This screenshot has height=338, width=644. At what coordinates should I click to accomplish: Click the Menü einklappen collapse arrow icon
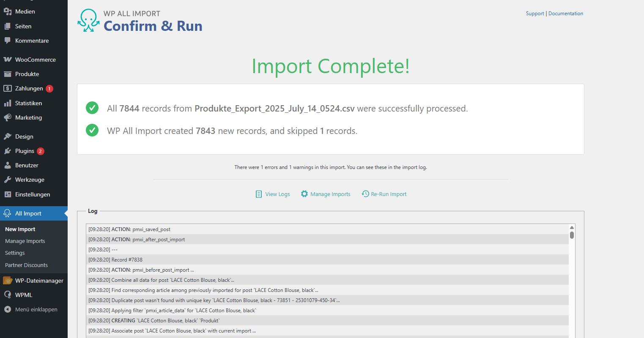(7, 309)
